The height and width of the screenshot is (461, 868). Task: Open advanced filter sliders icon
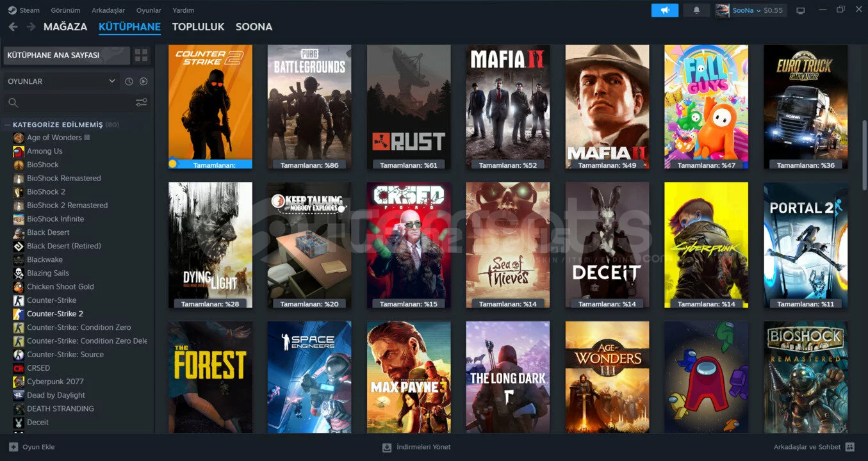click(142, 102)
